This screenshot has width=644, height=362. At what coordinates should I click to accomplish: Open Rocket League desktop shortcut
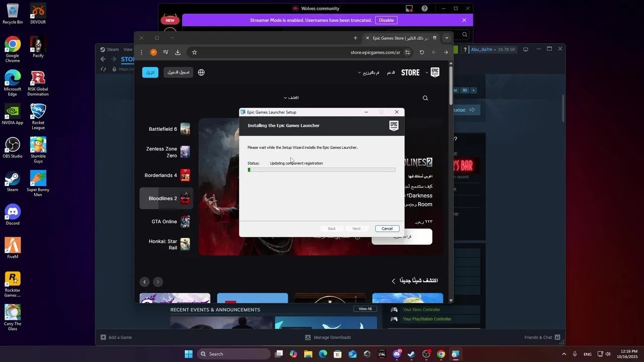(x=38, y=117)
